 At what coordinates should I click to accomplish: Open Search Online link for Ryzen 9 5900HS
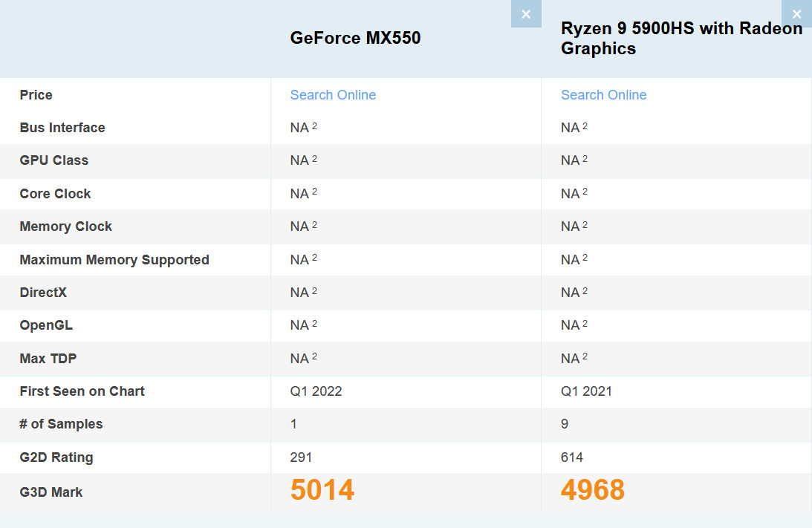point(604,95)
